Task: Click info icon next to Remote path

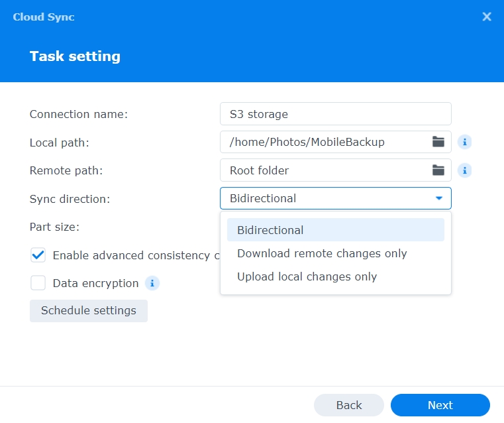Action: 465,170
